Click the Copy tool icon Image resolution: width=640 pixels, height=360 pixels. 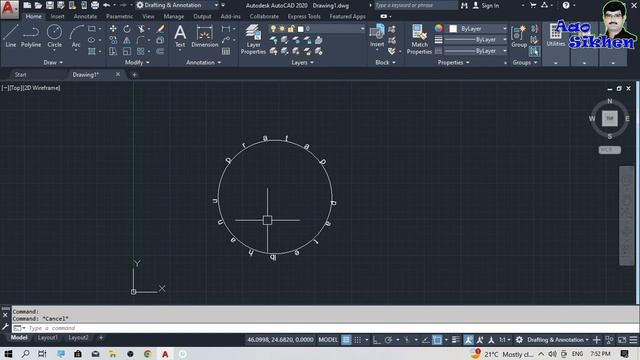[x=113, y=40]
